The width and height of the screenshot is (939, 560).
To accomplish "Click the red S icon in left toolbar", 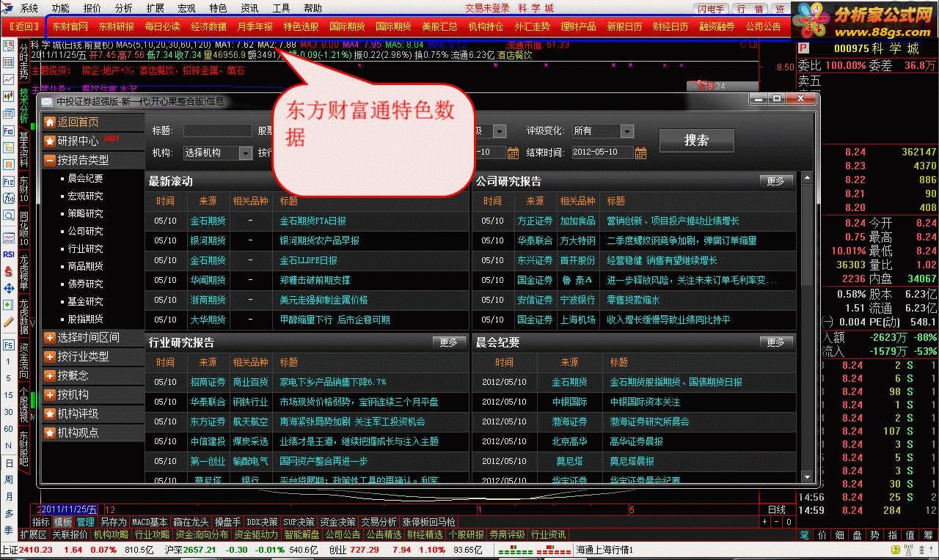I will point(9,270).
